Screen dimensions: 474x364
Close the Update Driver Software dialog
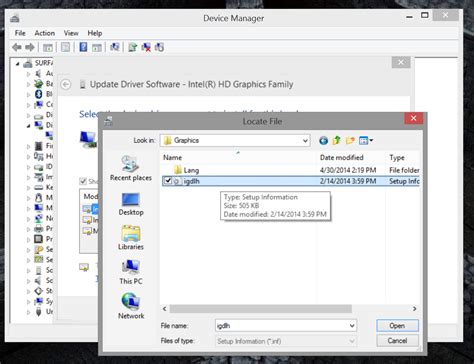[401, 62]
